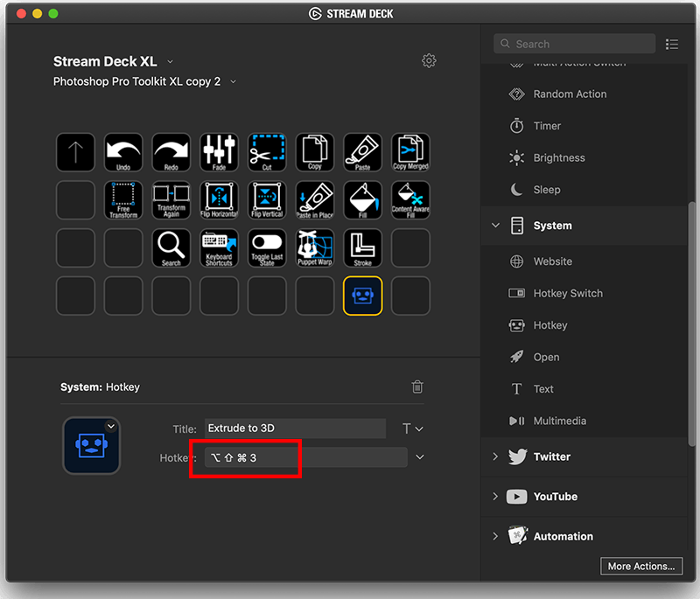700x599 pixels.
Task: Select the Flip Horizontal key
Action: [219, 200]
